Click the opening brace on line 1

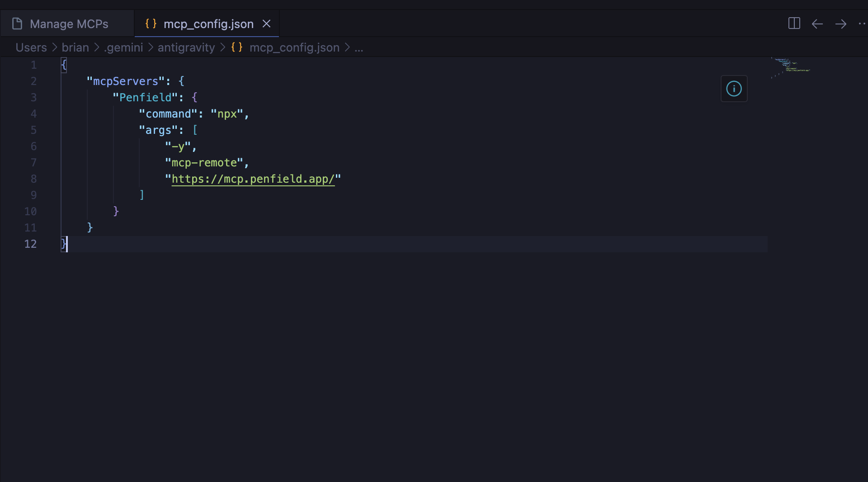(64, 65)
